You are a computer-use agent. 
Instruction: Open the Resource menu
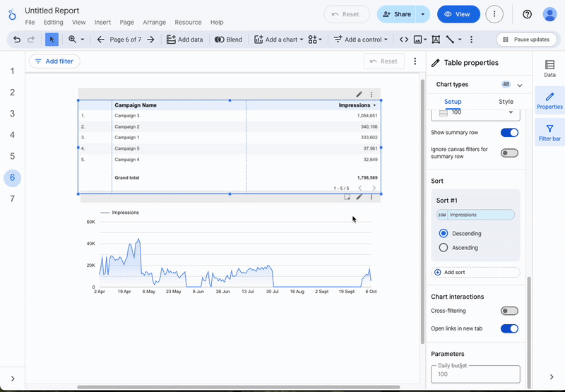coord(188,23)
